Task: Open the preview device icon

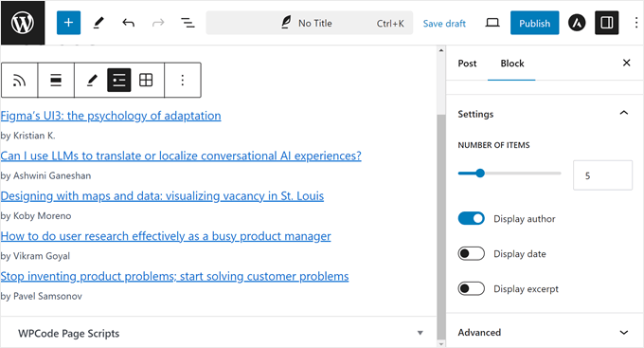Action: pyautogui.click(x=492, y=23)
